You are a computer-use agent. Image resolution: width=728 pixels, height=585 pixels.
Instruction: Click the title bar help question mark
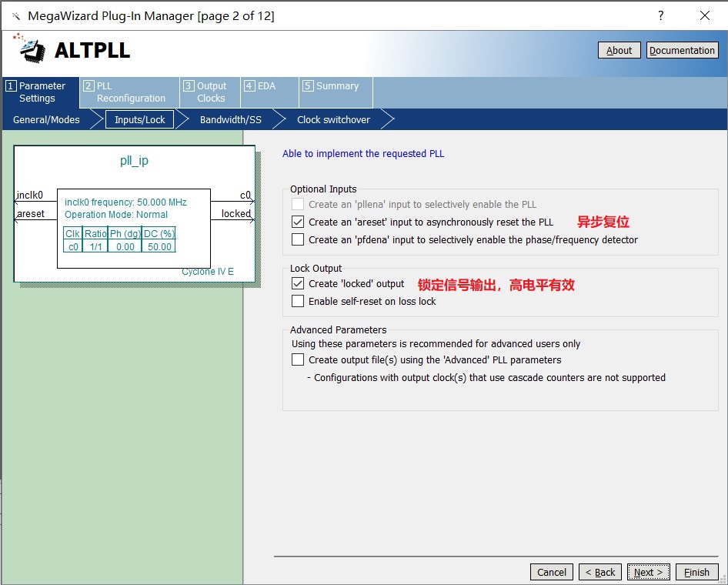[661, 16]
